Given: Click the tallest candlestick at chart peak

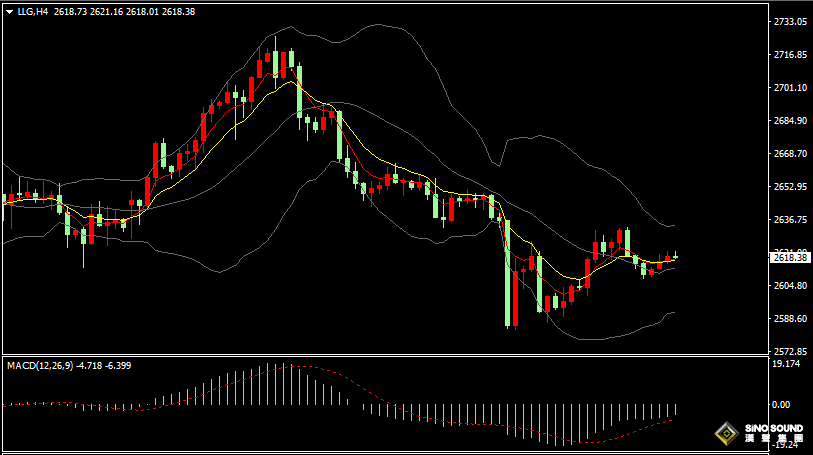Looking at the screenshot, I should 275,62.
